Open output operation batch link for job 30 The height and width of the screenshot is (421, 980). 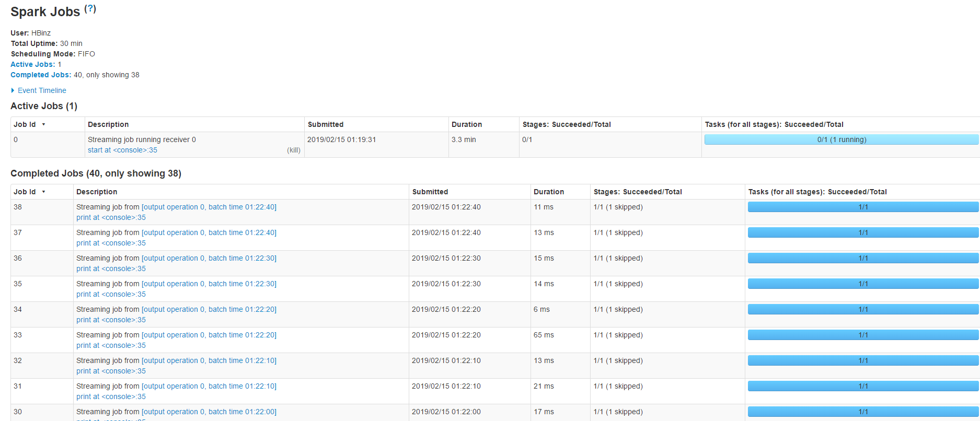click(209, 412)
